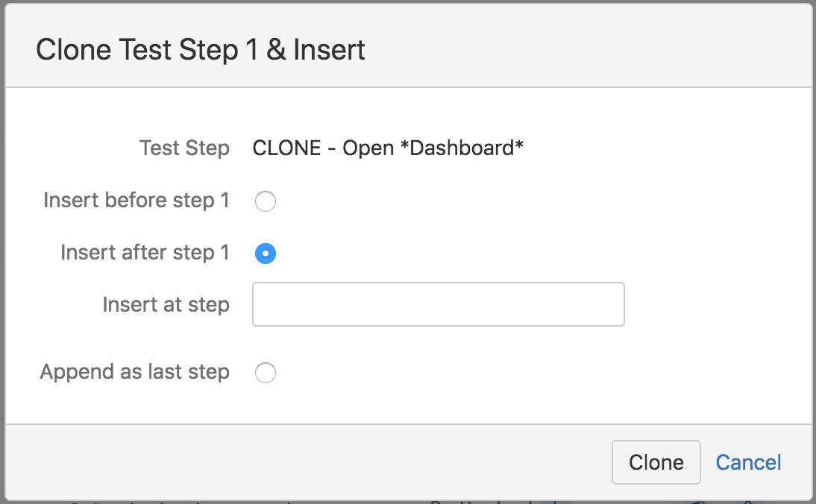The width and height of the screenshot is (816, 504).
Task: Activate the Clone confirmation button
Action: click(656, 462)
